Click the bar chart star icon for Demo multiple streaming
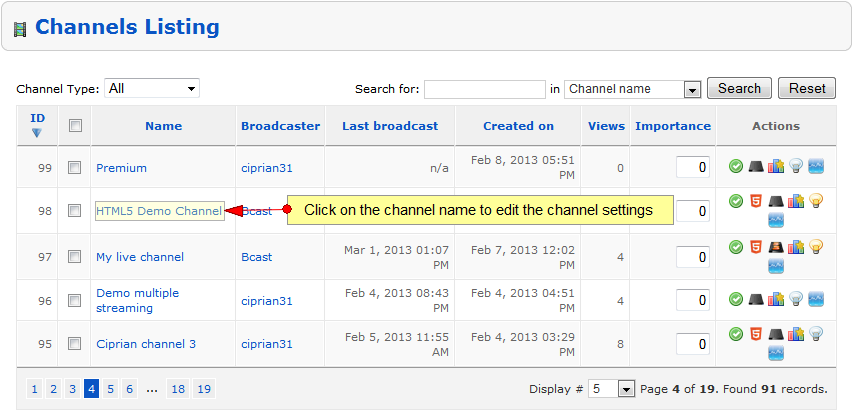This screenshot has height=411, width=854. pos(776,299)
